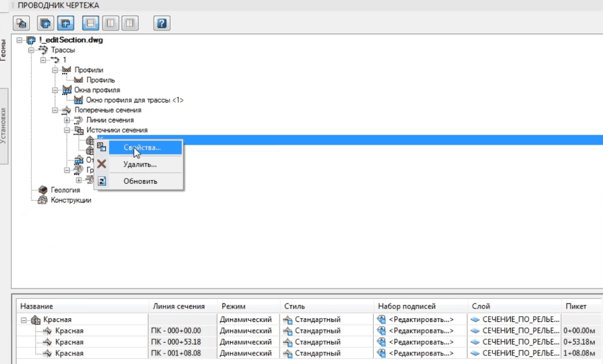Click the first toolbar icon with magnifier
Image resolution: width=603 pixels, height=364 pixels.
(x=21, y=23)
